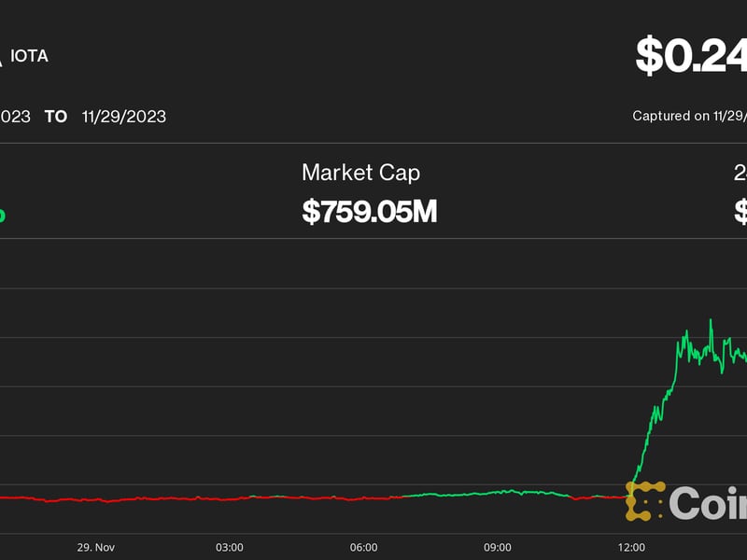747x560 pixels.
Task: Select the 11/29/2023 end date
Action: pyautogui.click(x=123, y=117)
